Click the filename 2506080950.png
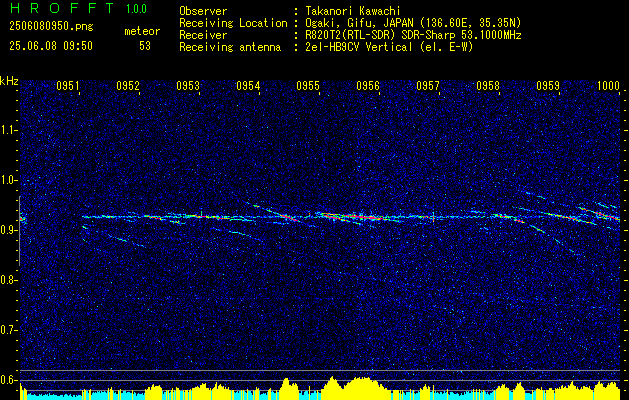The width and height of the screenshot is (629, 400). (x=51, y=26)
